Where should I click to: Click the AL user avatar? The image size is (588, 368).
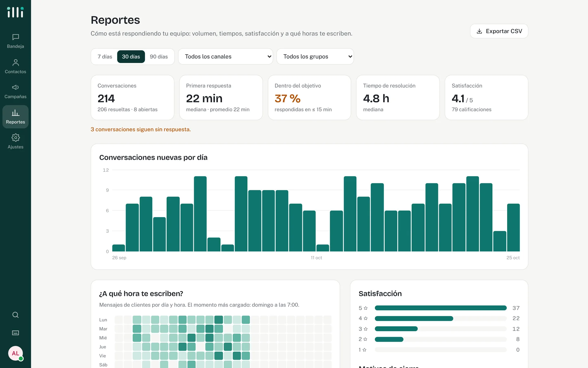[15, 353]
